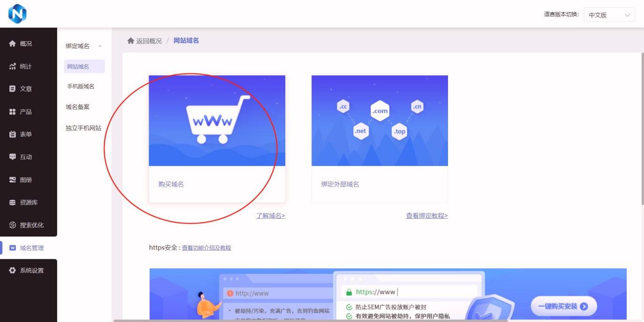Click the 了解域名 link
Image resolution: width=644 pixels, height=322 pixels.
(x=270, y=215)
